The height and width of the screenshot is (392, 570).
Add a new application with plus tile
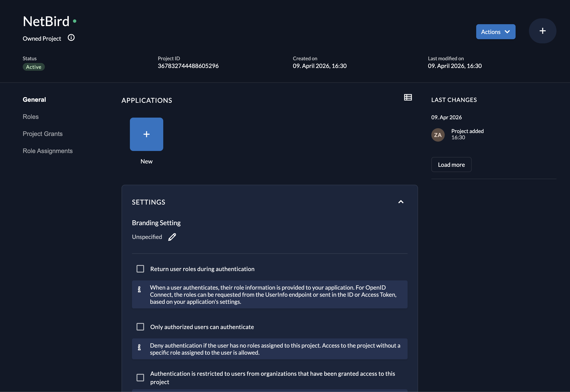coord(146,134)
